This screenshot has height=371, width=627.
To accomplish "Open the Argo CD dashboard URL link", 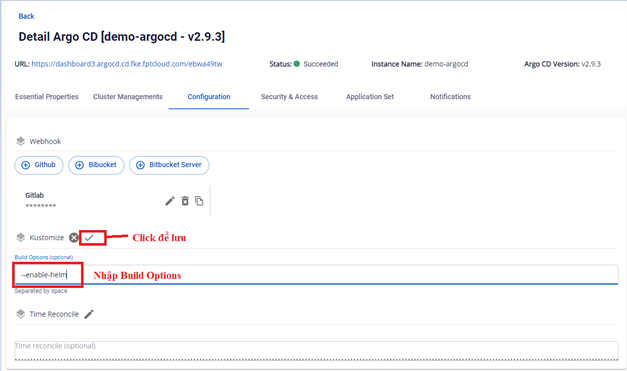I will [x=127, y=64].
